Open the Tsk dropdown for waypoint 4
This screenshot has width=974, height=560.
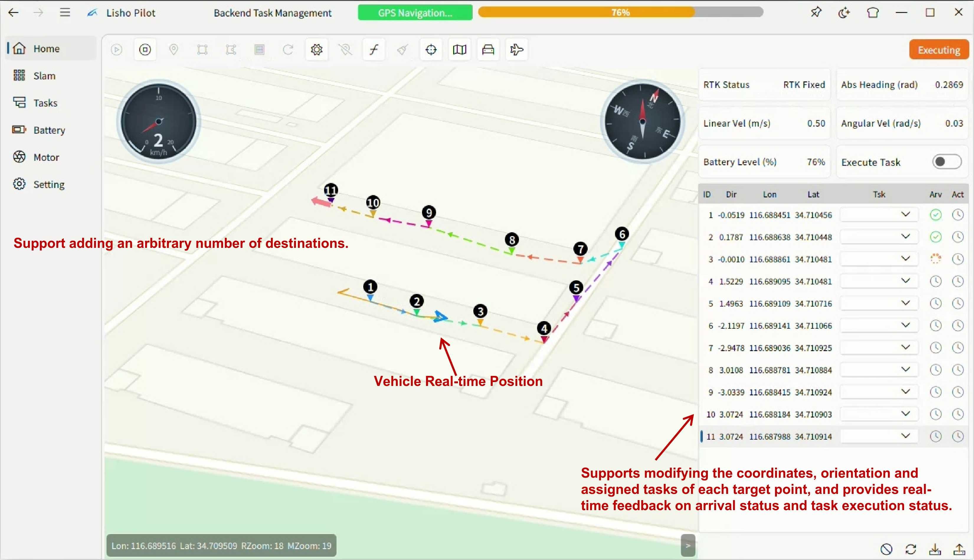click(879, 281)
